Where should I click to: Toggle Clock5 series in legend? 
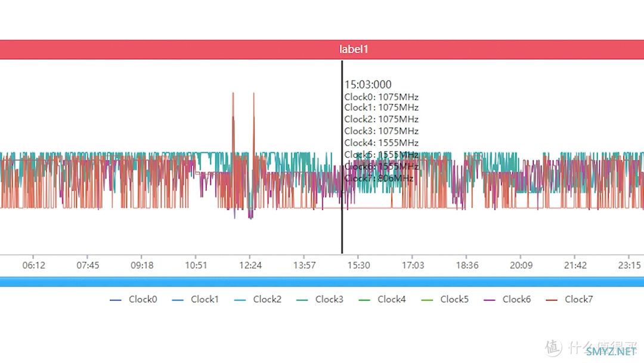[x=445, y=299]
